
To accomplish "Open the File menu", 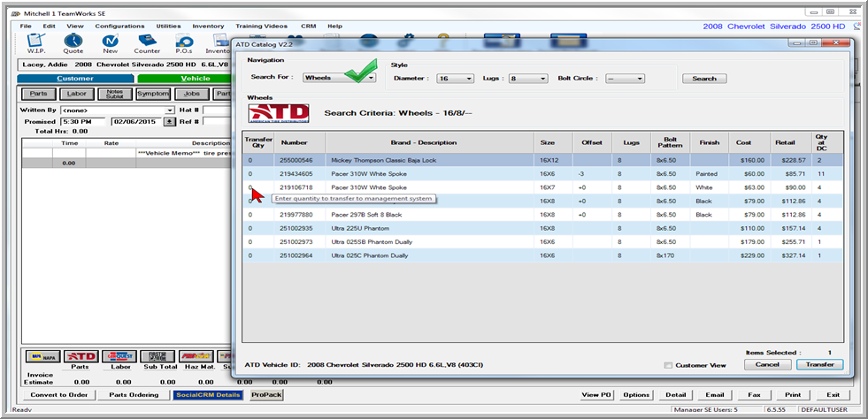I will [26, 26].
